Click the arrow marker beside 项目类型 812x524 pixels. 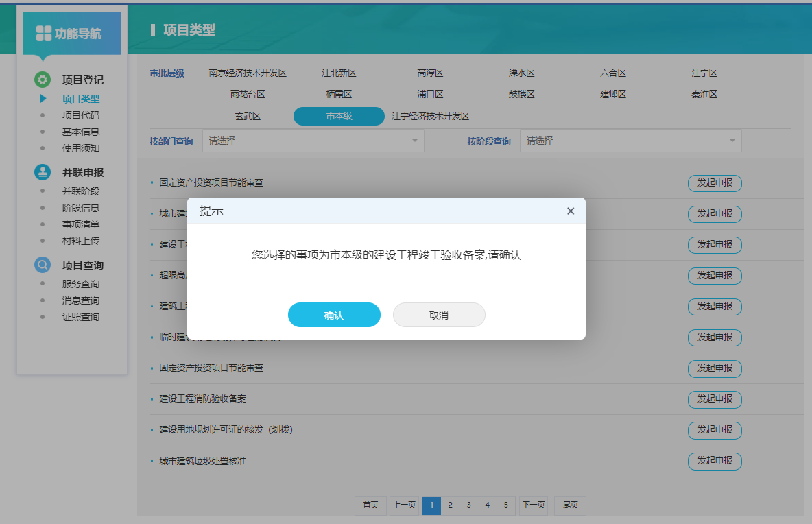[43, 99]
